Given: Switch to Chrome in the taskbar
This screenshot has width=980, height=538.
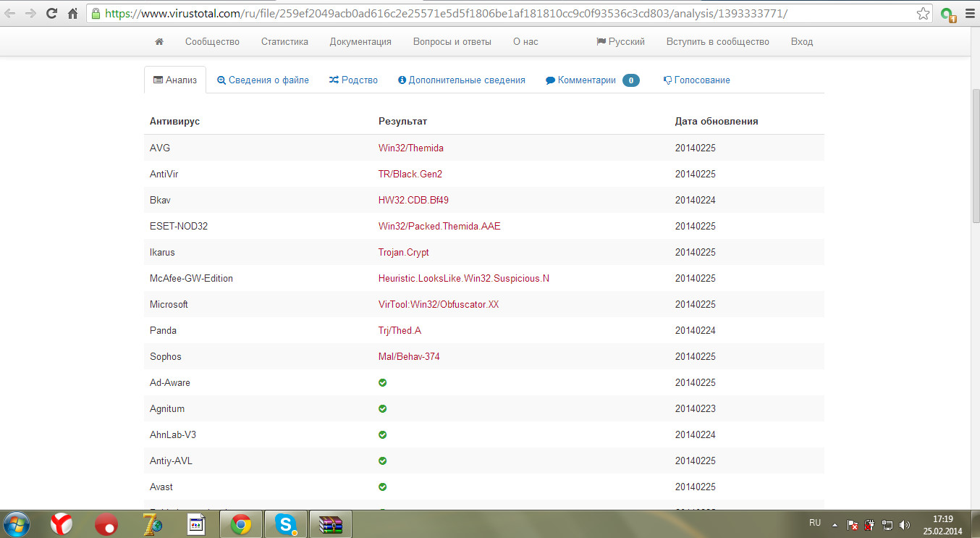Looking at the screenshot, I should tap(241, 524).
